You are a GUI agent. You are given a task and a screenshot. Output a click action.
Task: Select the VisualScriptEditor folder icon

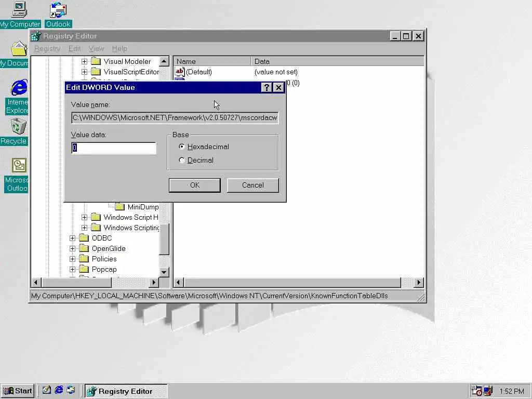[x=96, y=72]
